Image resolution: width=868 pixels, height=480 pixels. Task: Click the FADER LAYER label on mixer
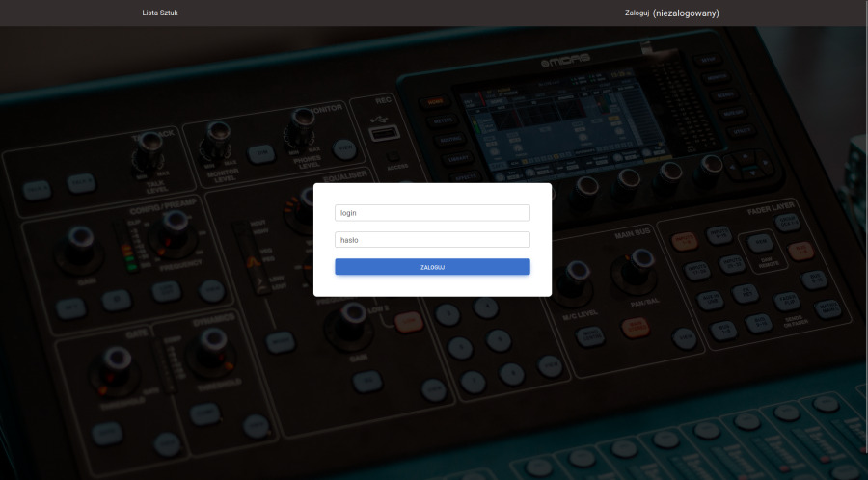tap(771, 208)
